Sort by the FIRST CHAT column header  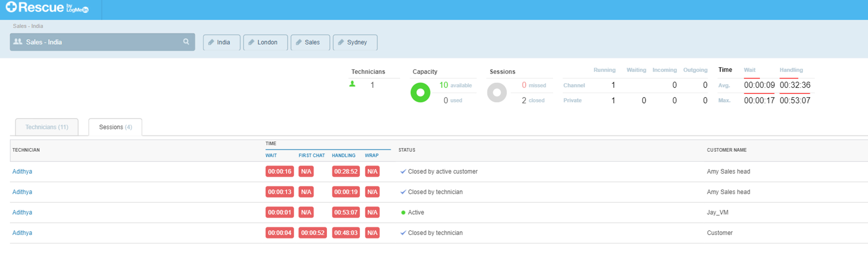311,155
